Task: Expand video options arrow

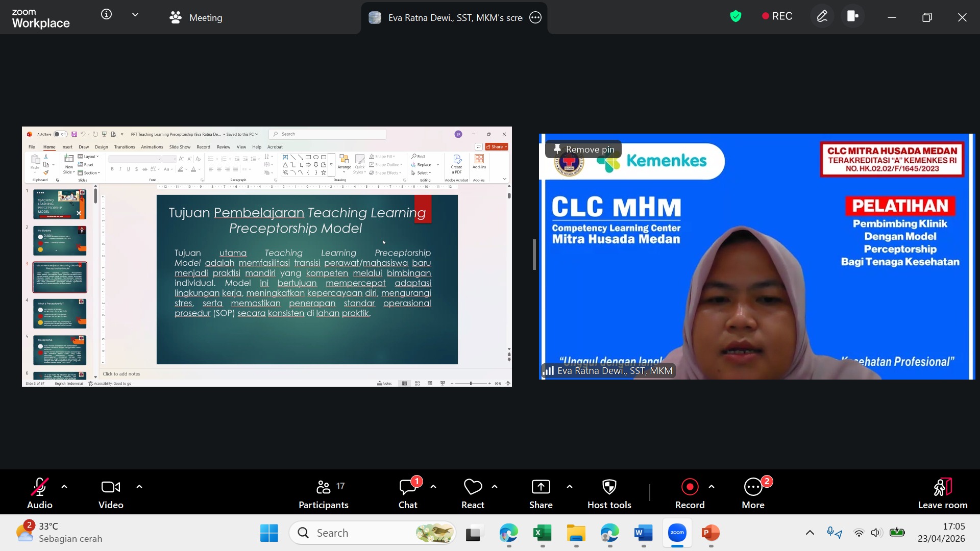Action: pyautogui.click(x=139, y=487)
